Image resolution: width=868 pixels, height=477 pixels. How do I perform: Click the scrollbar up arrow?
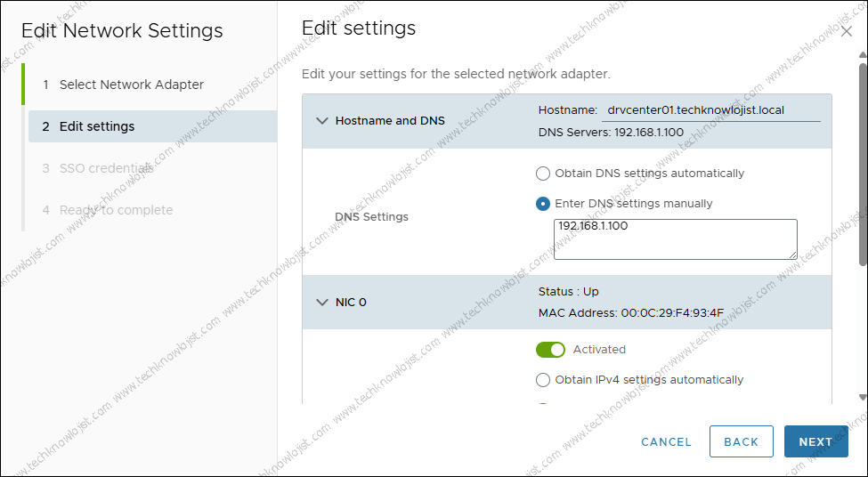(863, 55)
